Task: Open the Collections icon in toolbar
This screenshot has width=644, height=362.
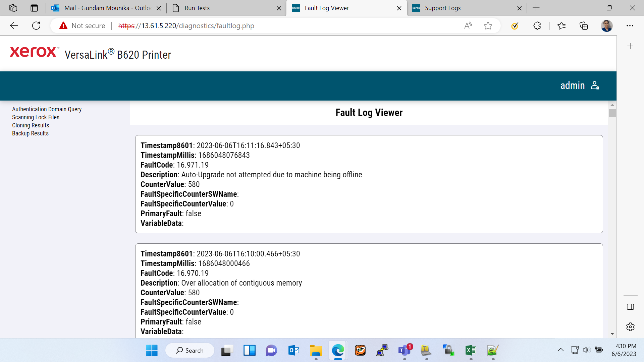Action: click(584, 26)
